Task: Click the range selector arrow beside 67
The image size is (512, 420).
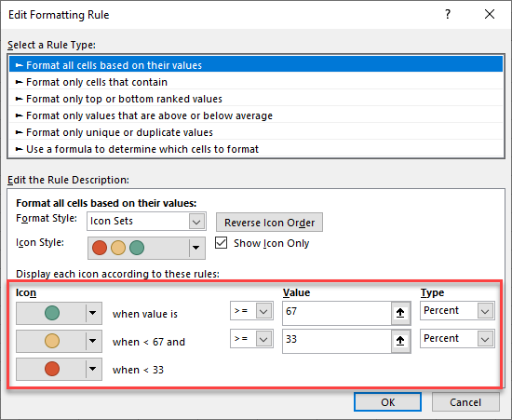Action: tap(400, 313)
